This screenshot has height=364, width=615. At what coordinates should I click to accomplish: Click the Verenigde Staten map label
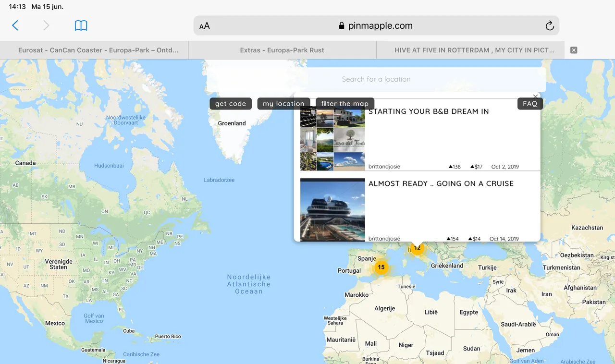(59, 264)
